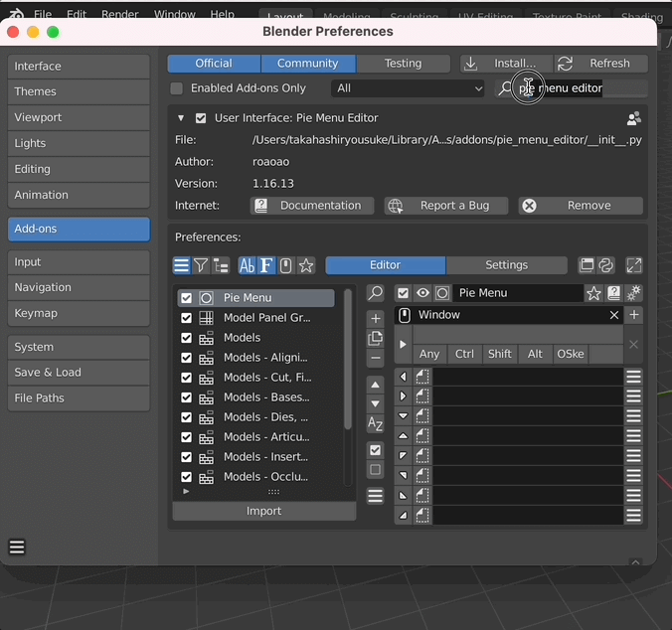672x630 pixels.
Task: Open the add-on category dropdown showing All
Action: [409, 88]
